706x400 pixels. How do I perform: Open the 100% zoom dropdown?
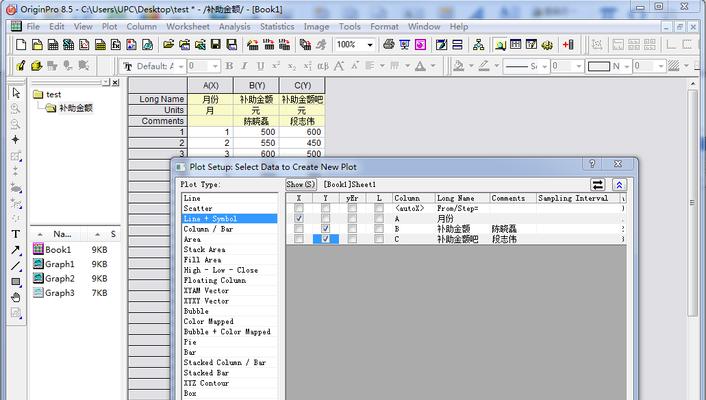[370, 45]
